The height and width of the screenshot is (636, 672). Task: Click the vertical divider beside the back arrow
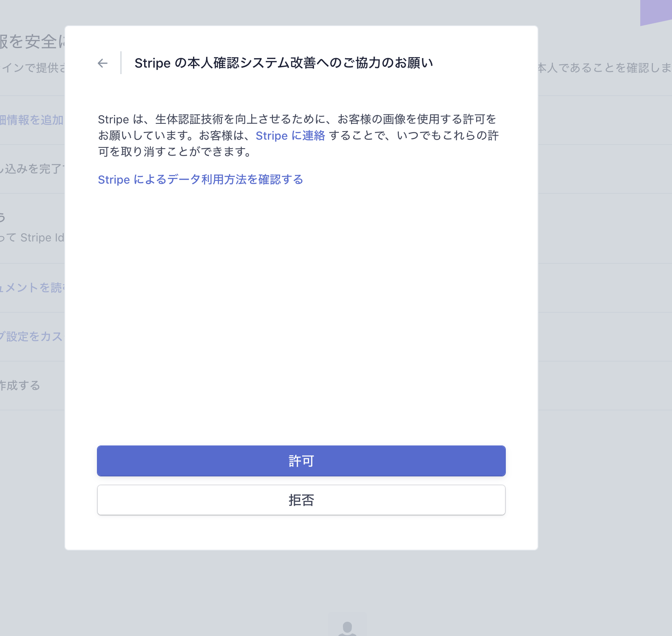coord(121,63)
